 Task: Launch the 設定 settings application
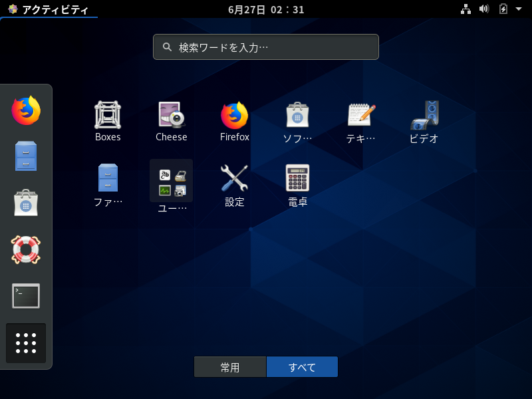tap(234, 178)
